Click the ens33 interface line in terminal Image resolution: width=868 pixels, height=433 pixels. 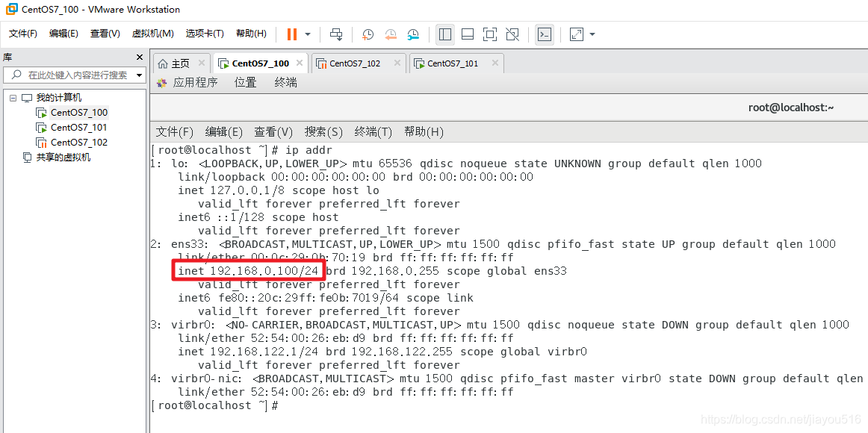pyautogui.click(x=493, y=244)
